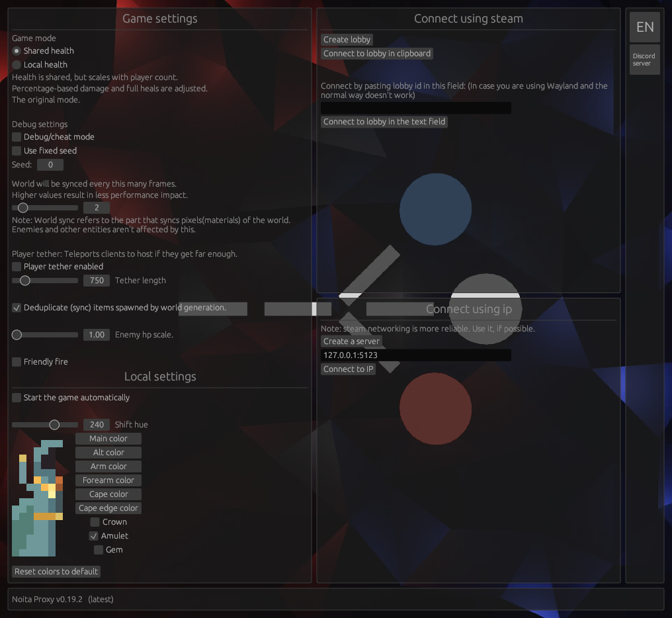The width and height of the screenshot is (672, 618).
Task: Enable Debug/cheat mode checkbox
Action: point(53,137)
